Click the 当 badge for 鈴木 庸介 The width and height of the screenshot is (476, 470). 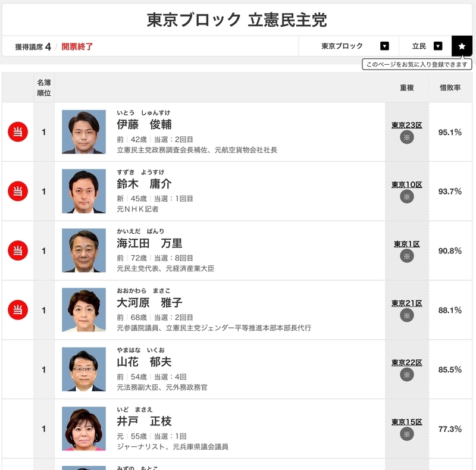pos(18,192)
